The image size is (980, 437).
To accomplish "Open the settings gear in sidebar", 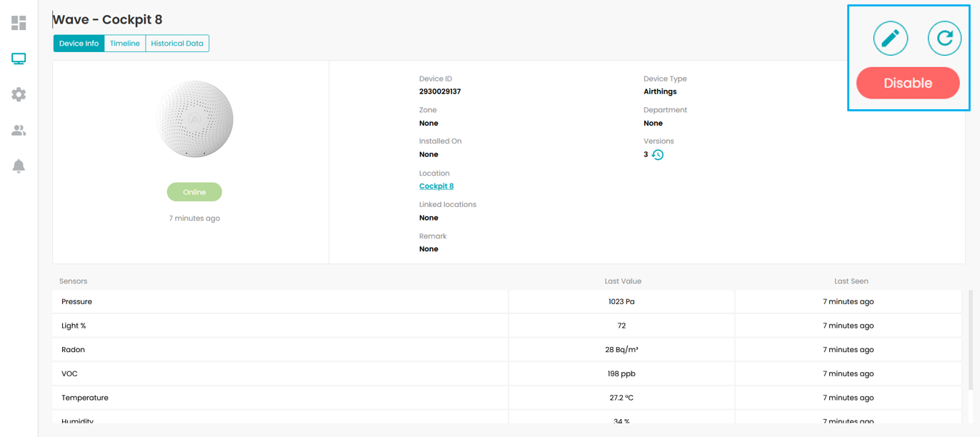I will point(19,94).
